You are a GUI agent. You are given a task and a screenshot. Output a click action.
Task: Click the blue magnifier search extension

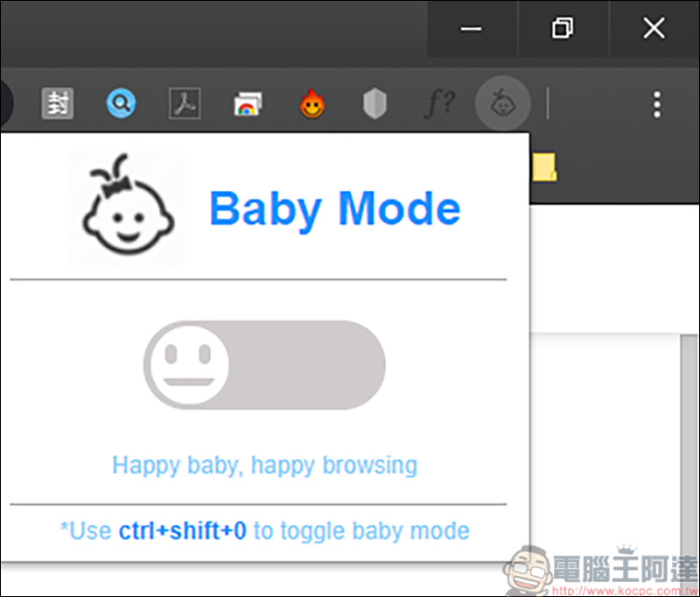click(x=122, y=105)
